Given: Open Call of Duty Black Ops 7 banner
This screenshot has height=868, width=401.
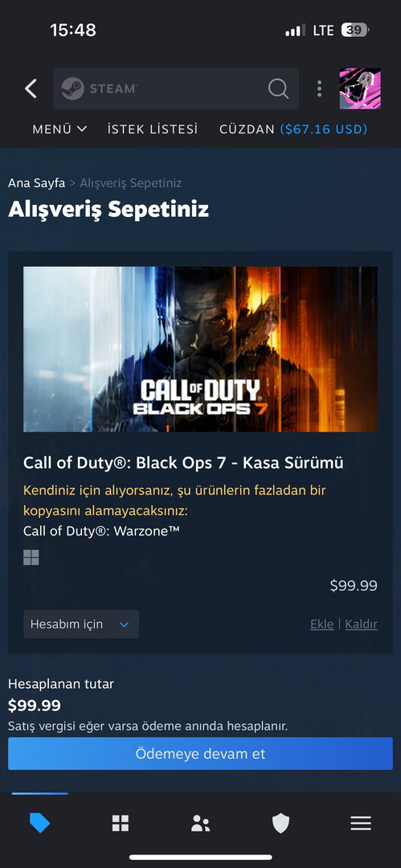Looking at the screenshot, I should pos(201,350).
